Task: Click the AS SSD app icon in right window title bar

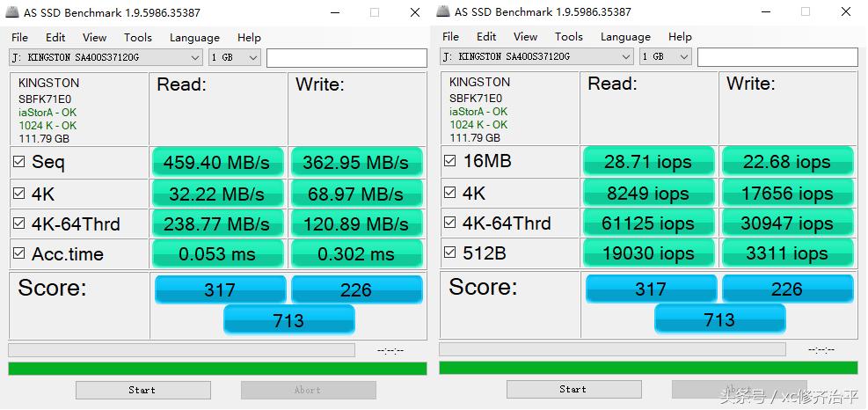Action: [x=441, y=11]
